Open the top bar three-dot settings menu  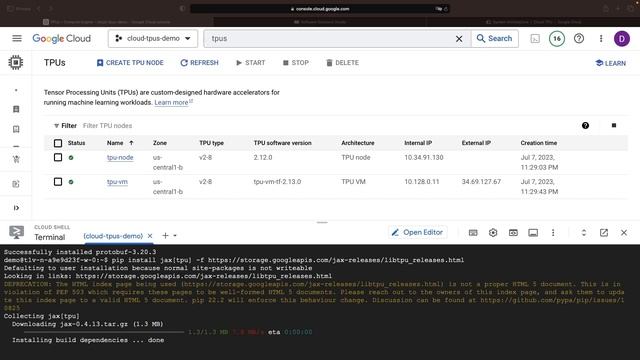pos(601,38)
